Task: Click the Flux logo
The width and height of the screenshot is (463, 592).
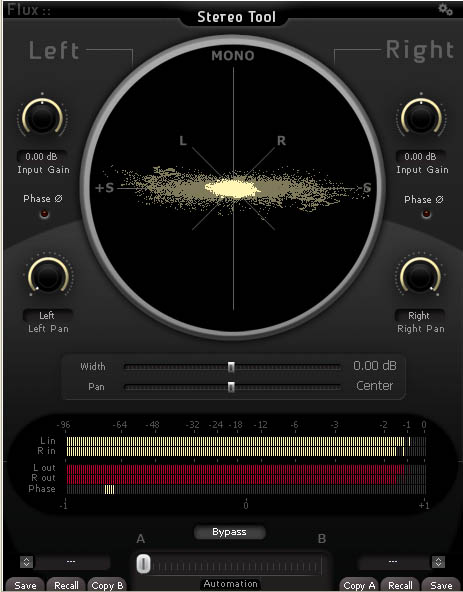Action: 29,9
